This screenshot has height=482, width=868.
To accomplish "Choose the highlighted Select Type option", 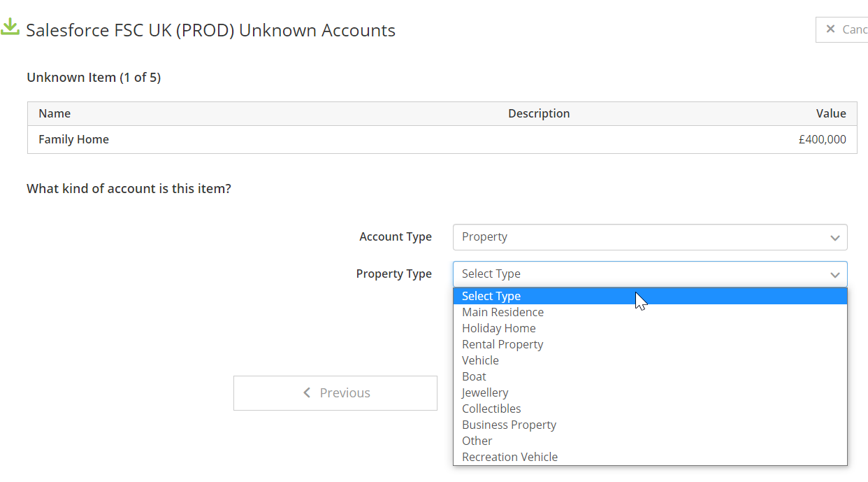I will (x=650, y=296).
